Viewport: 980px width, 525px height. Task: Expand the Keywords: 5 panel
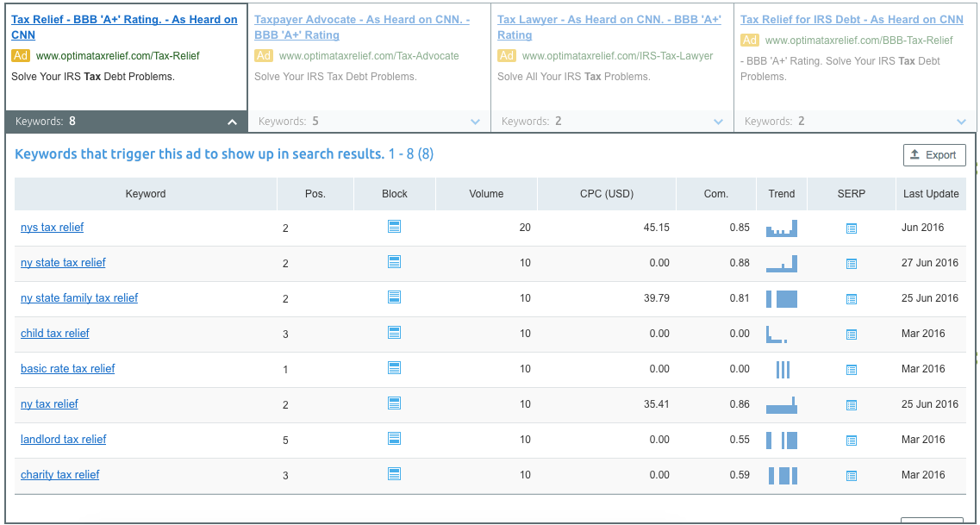475,122
